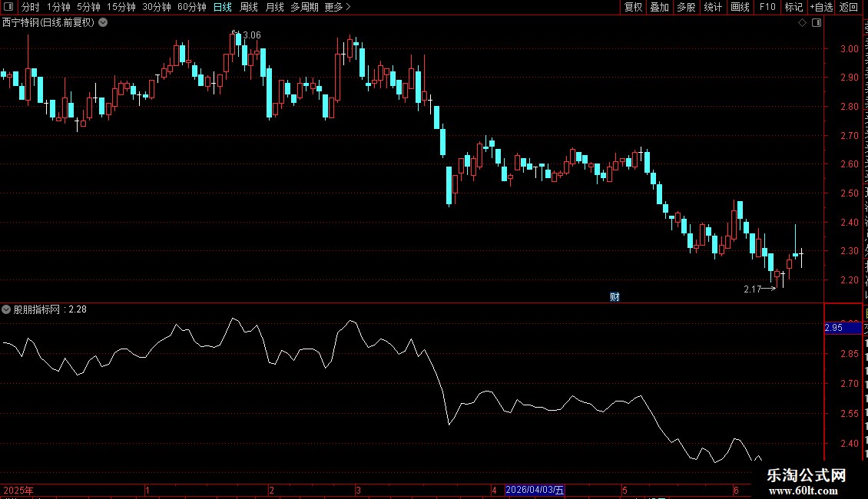Select the 1分钟 period tab
This screenshot has height=499, width=868.
[x=58, y=7]
